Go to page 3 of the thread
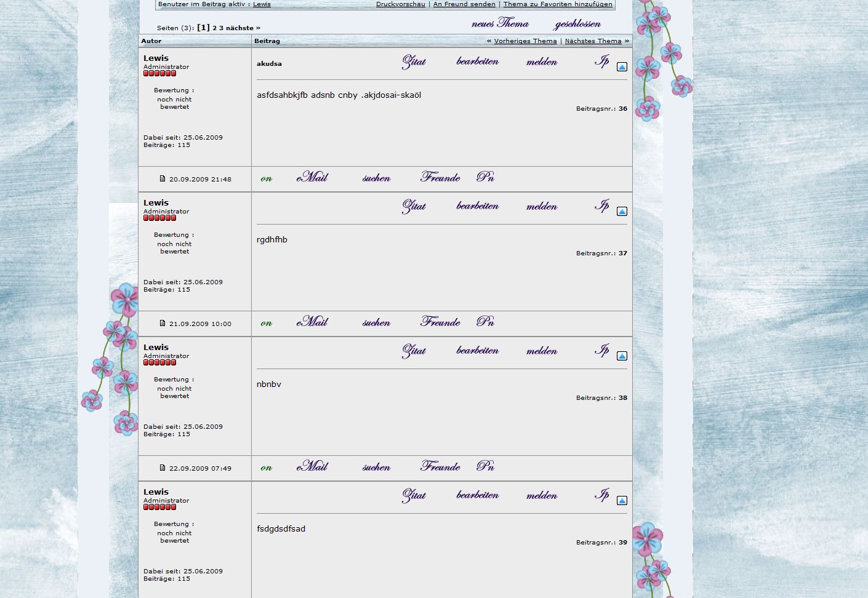The width and height of the screenshot is (868, 598). point(222,28)
